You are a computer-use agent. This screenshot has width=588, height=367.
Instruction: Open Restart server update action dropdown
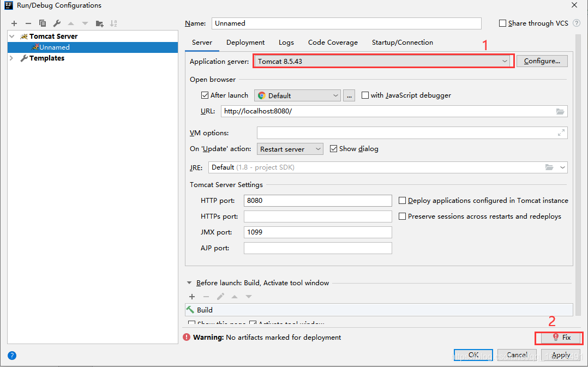point(290,149)
